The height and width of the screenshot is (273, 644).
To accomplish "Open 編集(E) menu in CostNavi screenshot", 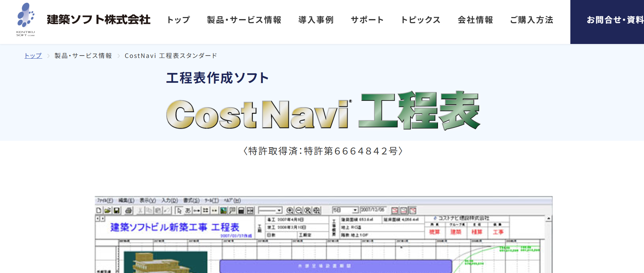I will click(x=126, y=200).
